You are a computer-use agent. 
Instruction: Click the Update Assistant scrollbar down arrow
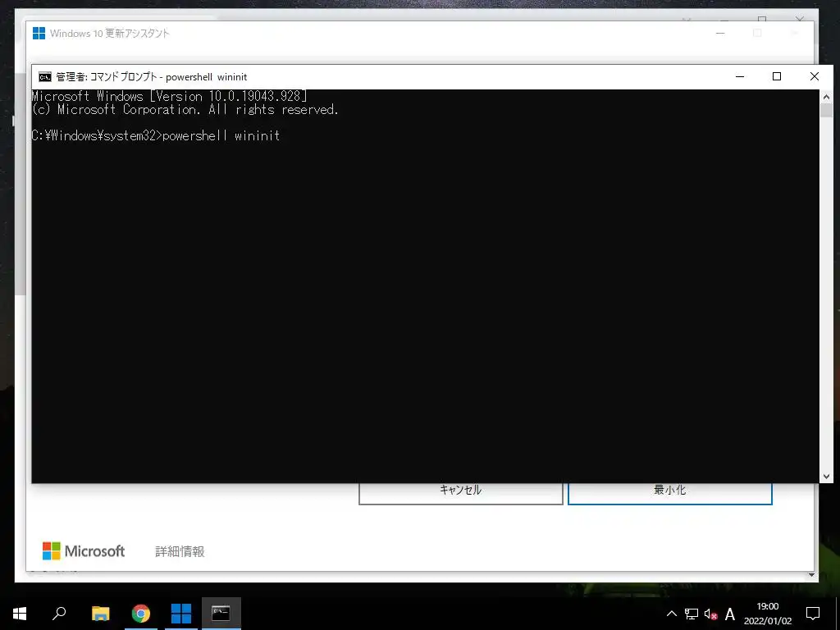coord(811,575)
